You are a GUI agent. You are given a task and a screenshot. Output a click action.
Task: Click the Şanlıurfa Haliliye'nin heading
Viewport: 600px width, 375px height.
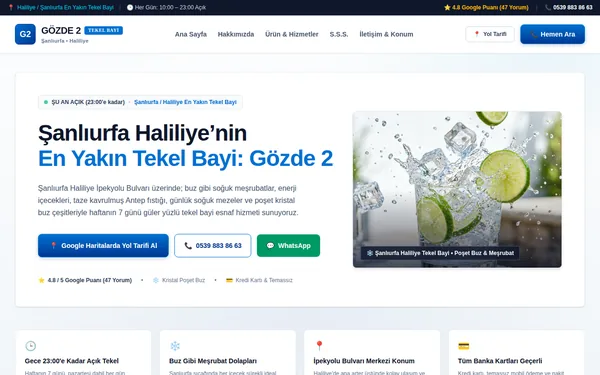[x=142, y=133]
